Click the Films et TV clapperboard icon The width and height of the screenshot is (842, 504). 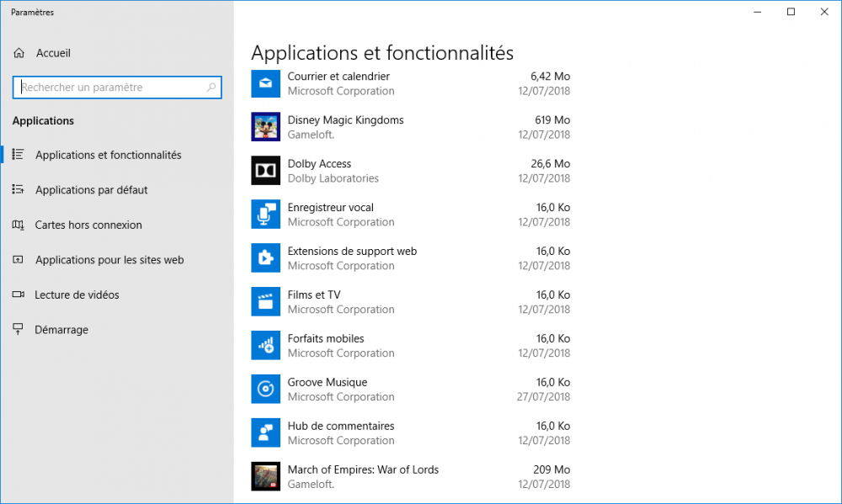pos(265,302)
